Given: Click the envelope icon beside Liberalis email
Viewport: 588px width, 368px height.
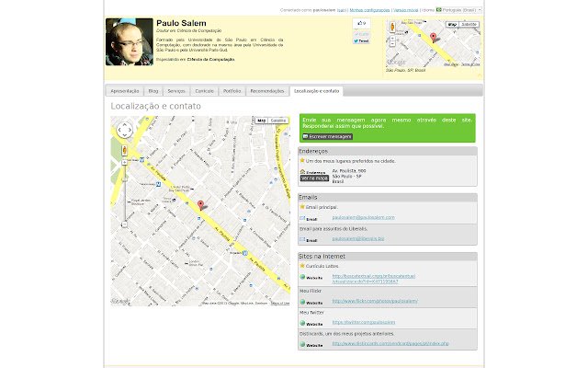Looking at the screenshot, I should tap(302, 239).
